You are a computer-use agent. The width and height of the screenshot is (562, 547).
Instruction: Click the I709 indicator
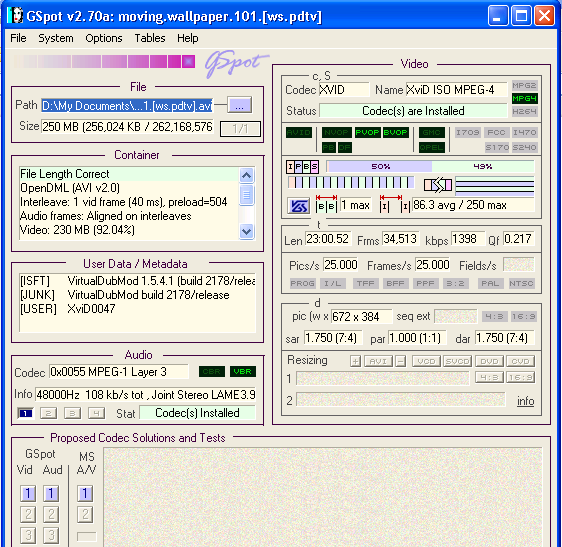467,133
